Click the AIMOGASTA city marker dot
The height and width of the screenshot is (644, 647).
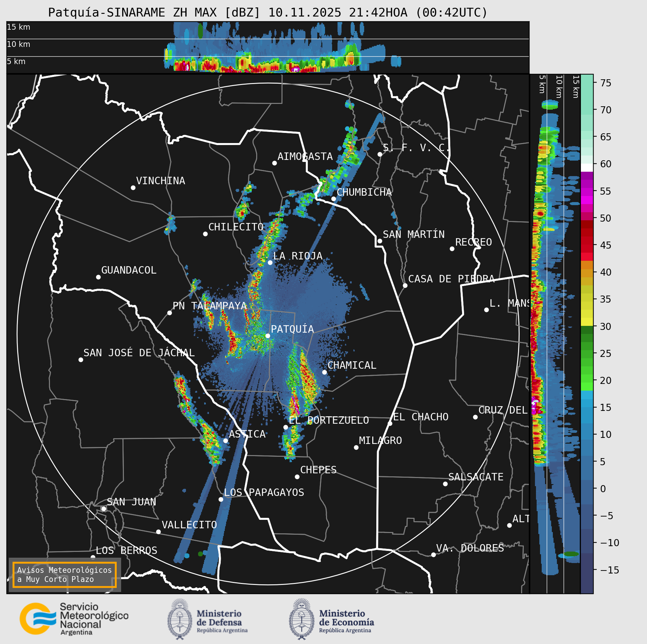274,163
